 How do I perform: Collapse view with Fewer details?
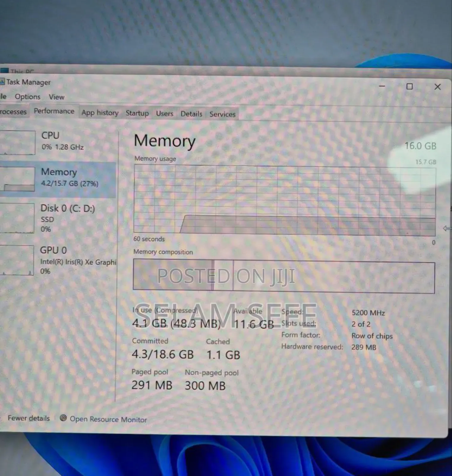coord(29,418)
